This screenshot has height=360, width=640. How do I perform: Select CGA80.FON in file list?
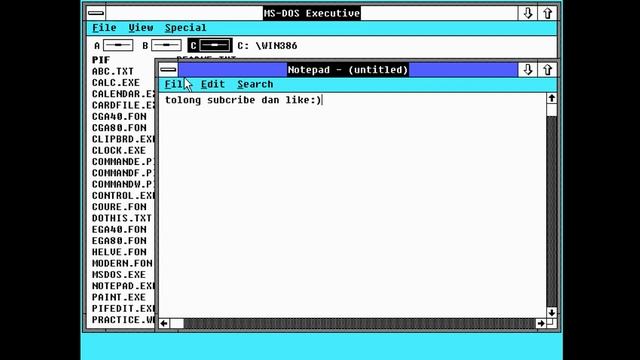119,128
